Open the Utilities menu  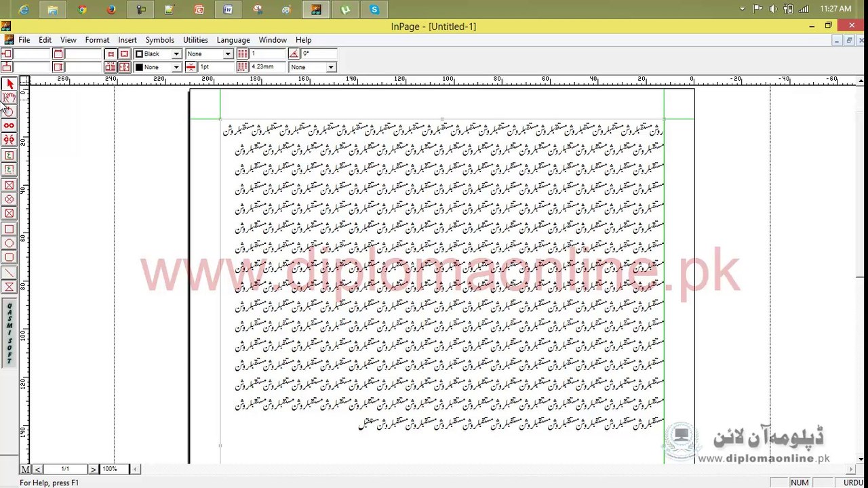point(195,40)
